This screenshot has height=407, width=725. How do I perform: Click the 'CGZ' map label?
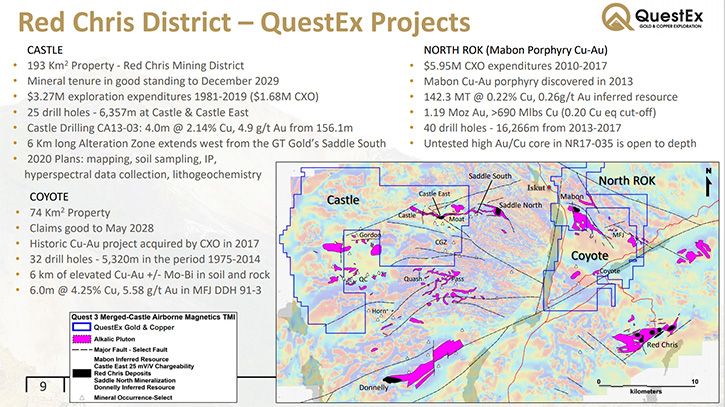441,242
